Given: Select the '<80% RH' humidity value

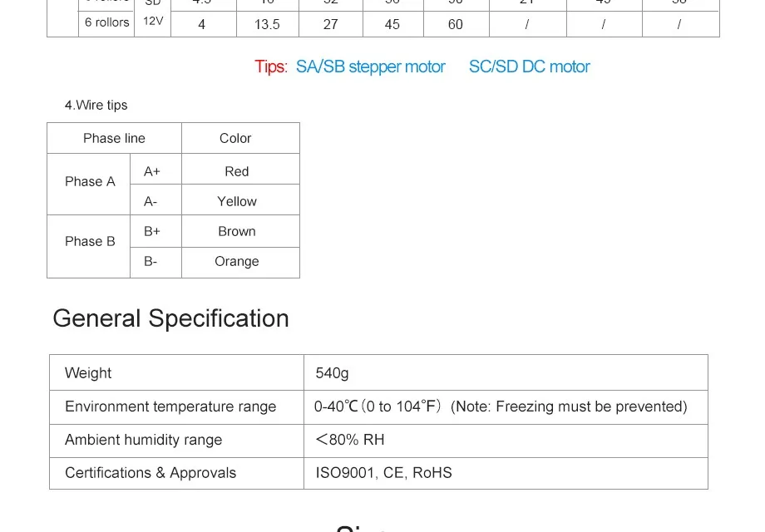Looking at the screenshot, I should [350, 440].
